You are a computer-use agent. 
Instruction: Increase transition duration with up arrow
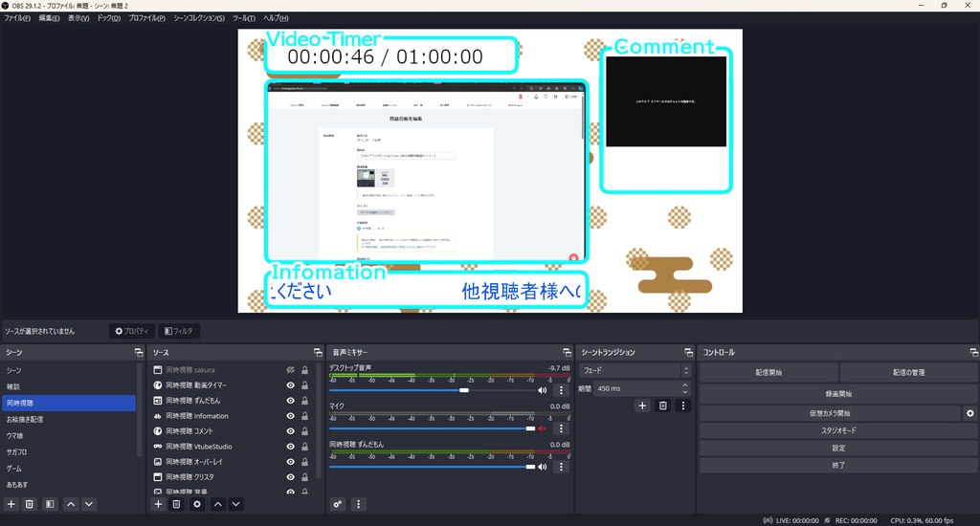(x=685, y=384)
